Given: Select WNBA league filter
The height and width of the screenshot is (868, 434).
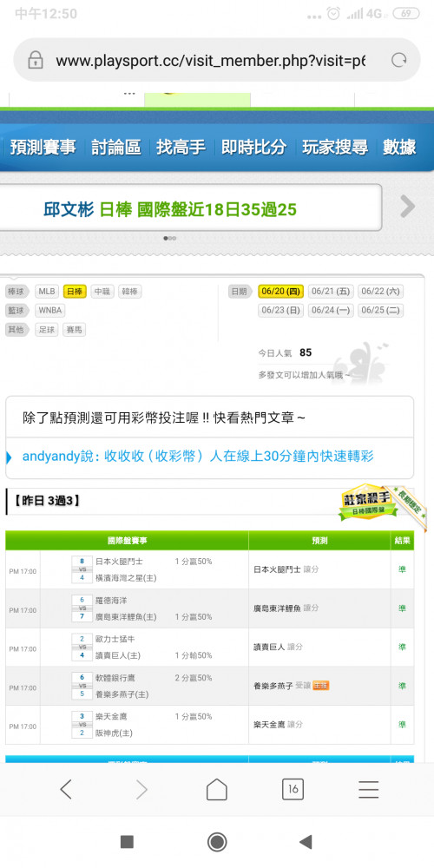Looking at the screenshot, I should pos(50,311).
